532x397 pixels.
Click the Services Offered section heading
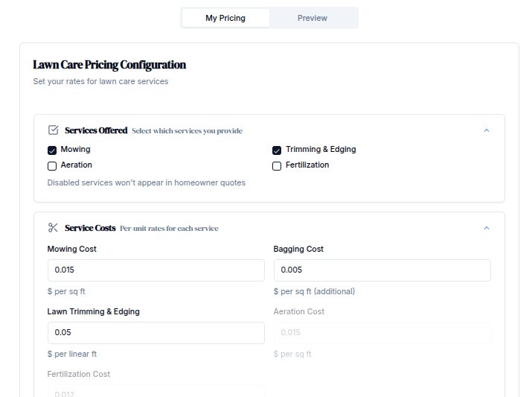coord(96,130)
